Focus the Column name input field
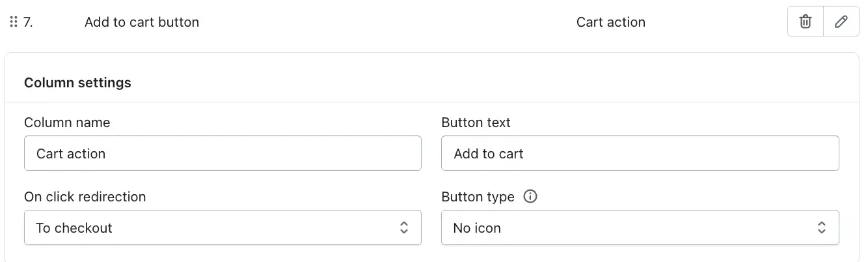 (x=223, y=153)
